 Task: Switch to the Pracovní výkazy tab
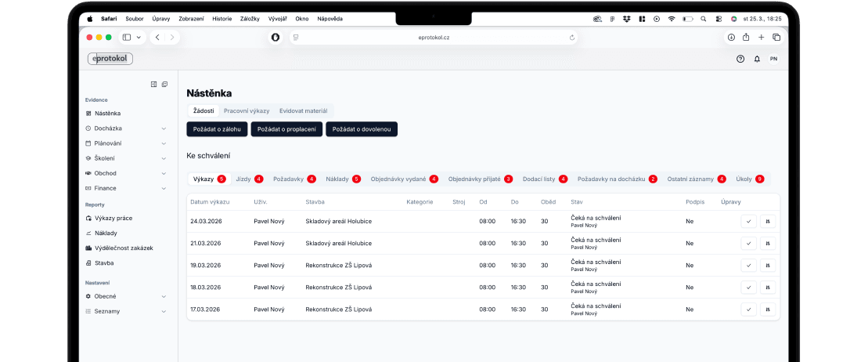tap(246, 111)
